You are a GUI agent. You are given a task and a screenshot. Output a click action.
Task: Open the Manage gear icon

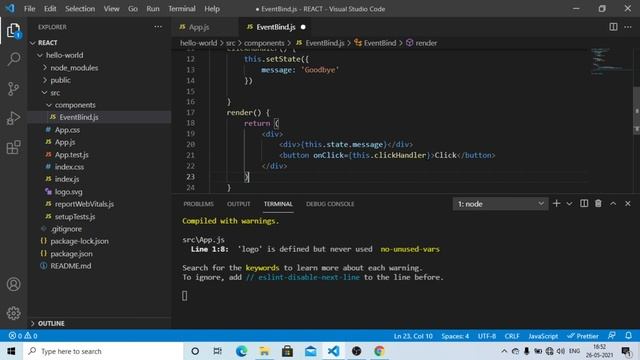tap(13, 313)
